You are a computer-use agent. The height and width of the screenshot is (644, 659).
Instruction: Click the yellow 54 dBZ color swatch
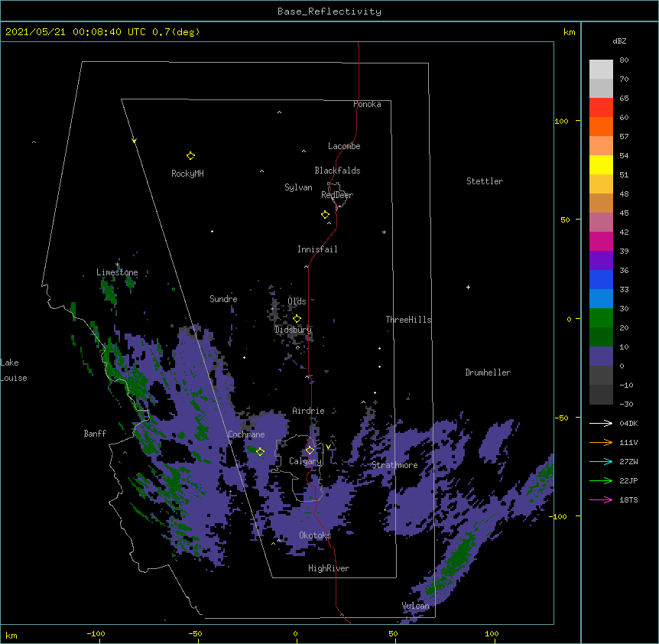tap(601, 164)
